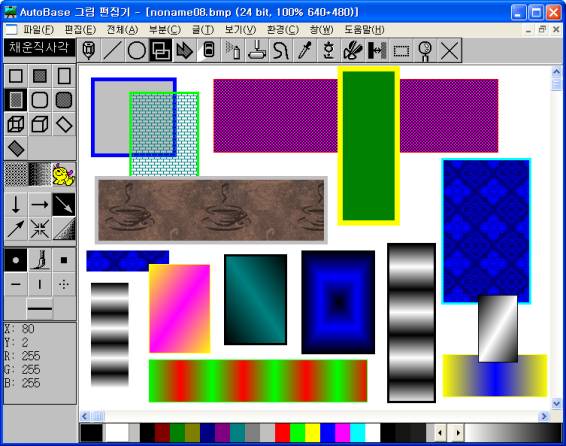Toggle the diagonal gradient direction arrow
This screenshot has height=446, width=566.
64,205
